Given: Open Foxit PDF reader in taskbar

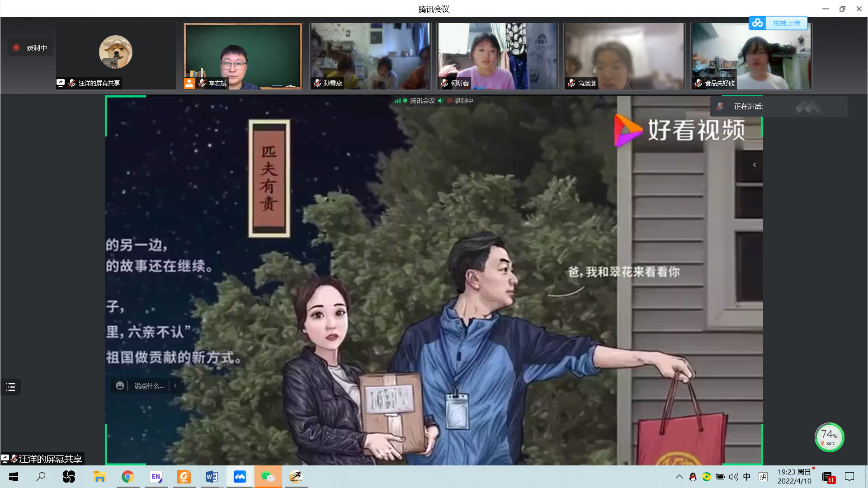Looking at the screenshot, I should coord(184,477).
